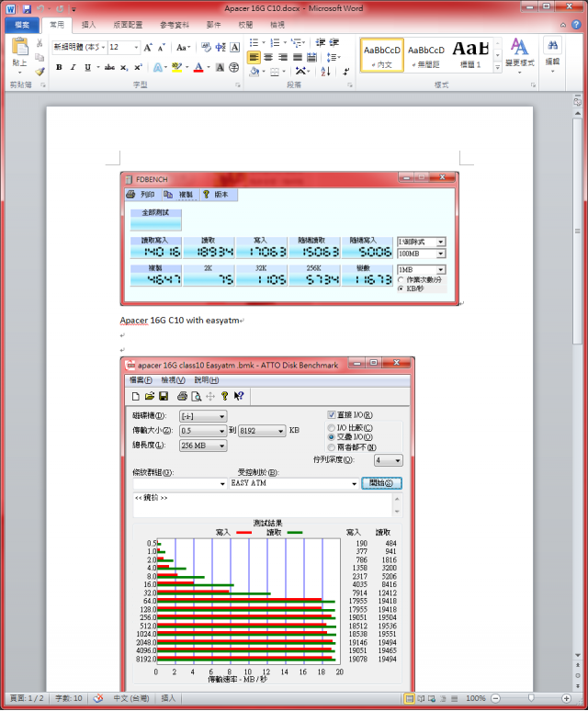Toggle Character Shading on text

point(220,68)
